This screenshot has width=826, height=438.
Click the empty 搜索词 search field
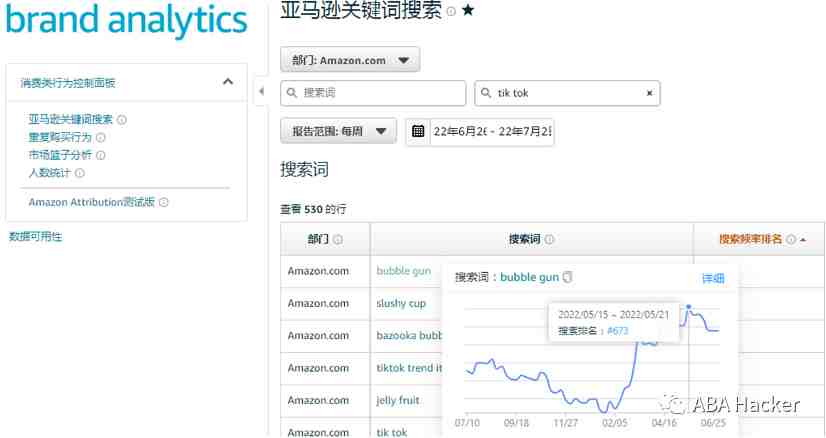pos(373,93)
